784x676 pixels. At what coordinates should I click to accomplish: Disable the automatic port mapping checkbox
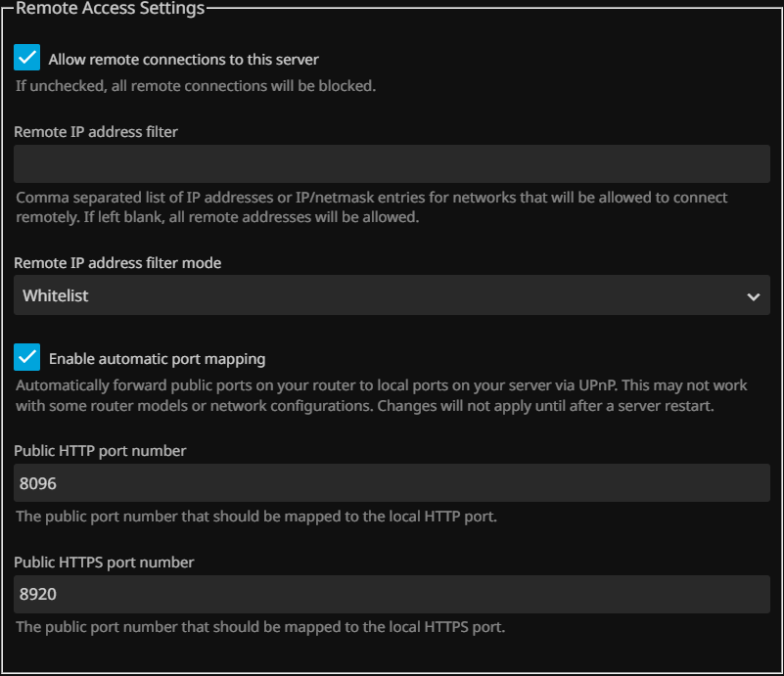point(27,358)
